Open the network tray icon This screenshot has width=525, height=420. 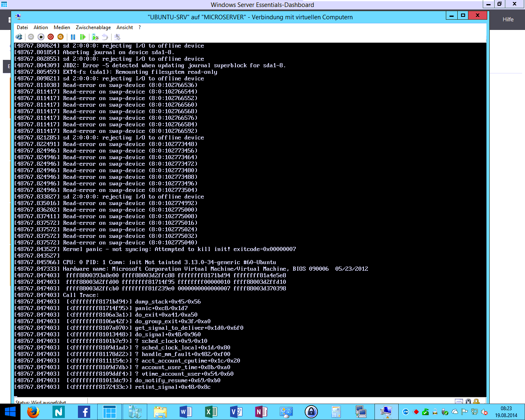(x=475, y=412)
